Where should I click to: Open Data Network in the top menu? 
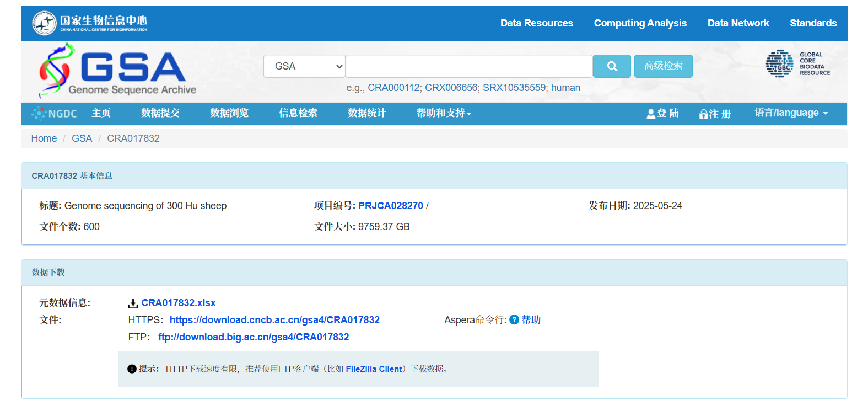pyautogui.click(x=738, y=23)
